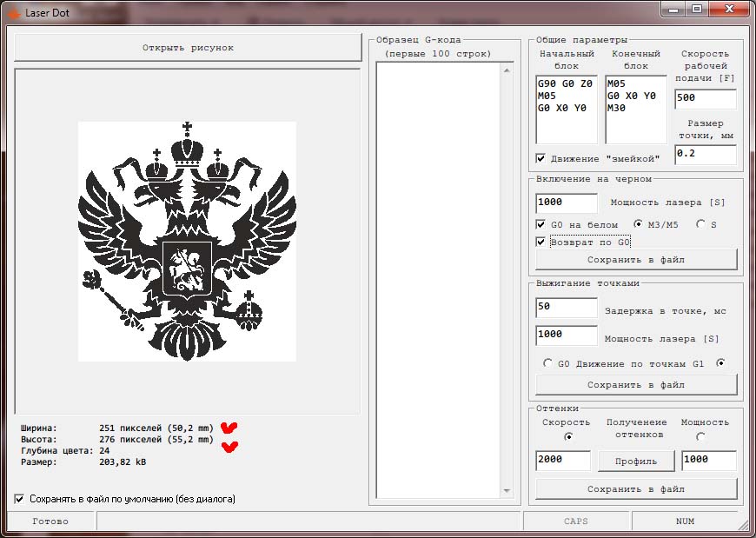Image resolution: width=756 pixels, height=538 pixels.
Task: Click the Laser Dot app icon in title bar
Action: click(14, 13)
